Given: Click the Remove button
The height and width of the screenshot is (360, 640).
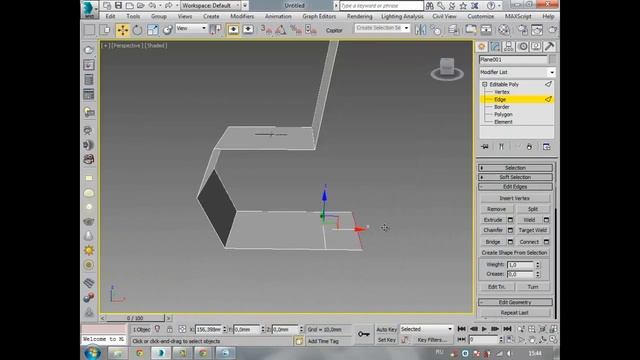Looking at the screenshot, I should (x=496, y=209).
